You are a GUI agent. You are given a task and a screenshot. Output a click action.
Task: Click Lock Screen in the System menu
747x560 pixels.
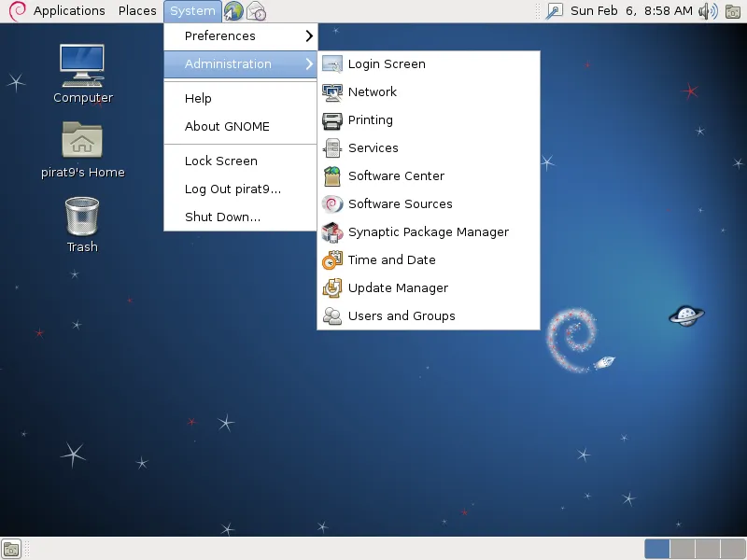click(220, 161)
